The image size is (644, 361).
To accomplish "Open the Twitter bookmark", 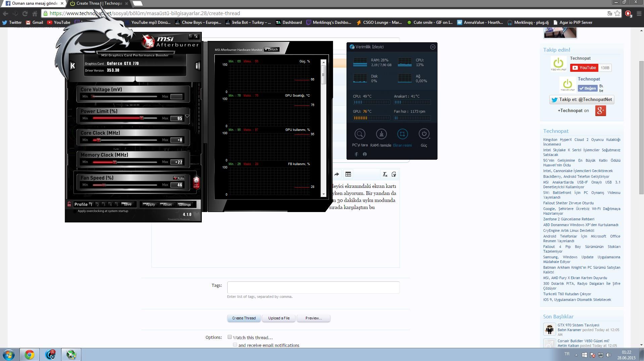I will coord(12,22).
